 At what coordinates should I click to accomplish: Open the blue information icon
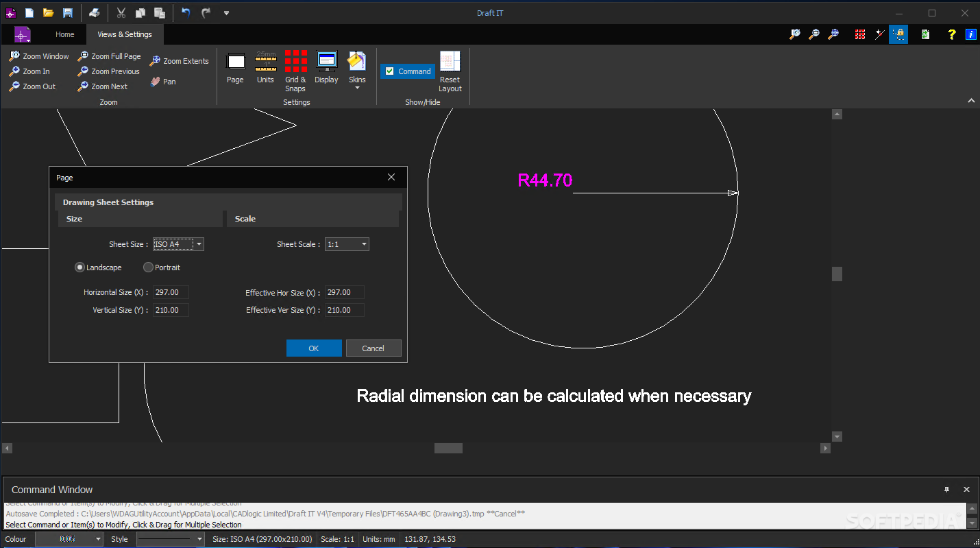tap(971, 34)
